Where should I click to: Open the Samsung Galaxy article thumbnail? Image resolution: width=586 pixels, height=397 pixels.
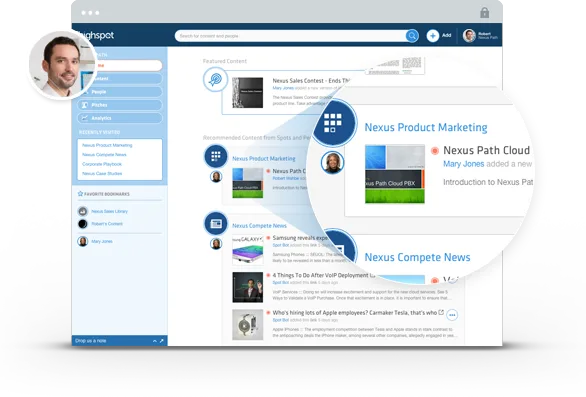247,250
